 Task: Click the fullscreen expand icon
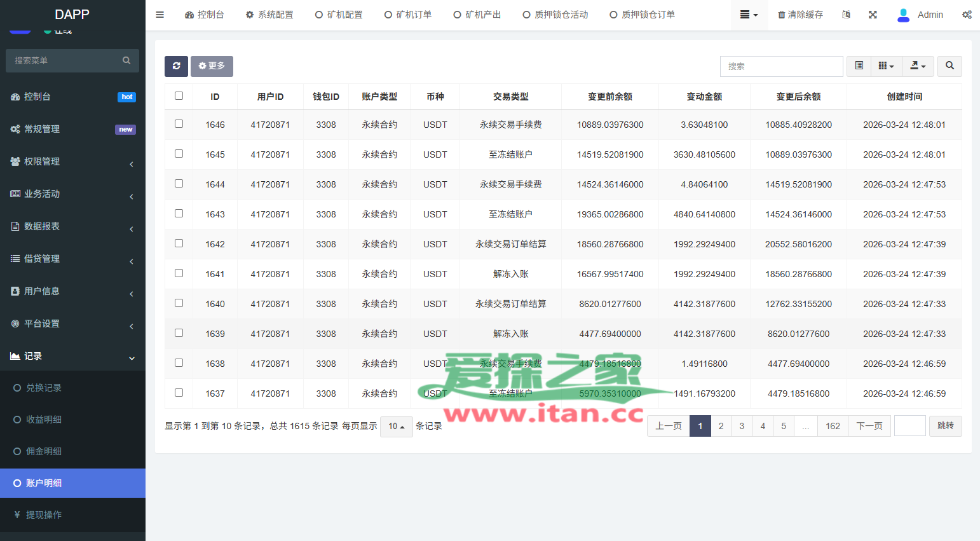873,15
